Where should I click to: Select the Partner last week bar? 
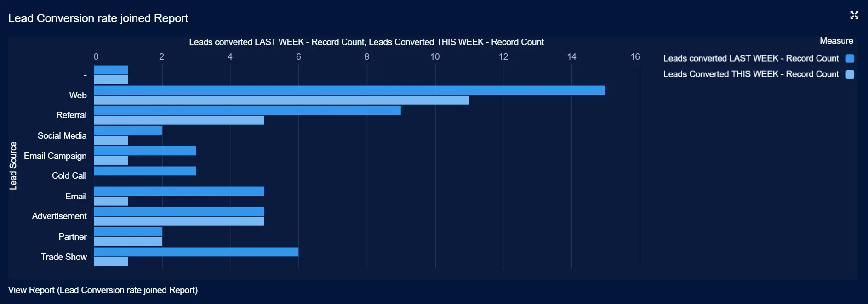(128, 232)
